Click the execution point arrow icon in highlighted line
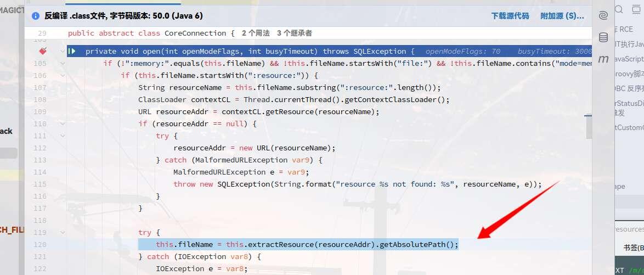The width and height of the screenshot is (644, 275). click(x=72, y=51)
